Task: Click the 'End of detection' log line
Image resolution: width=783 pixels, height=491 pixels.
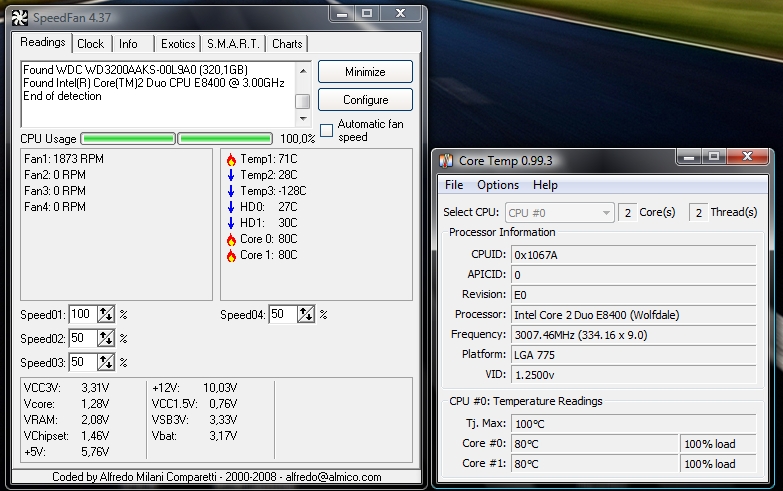Action: [62, 96]
